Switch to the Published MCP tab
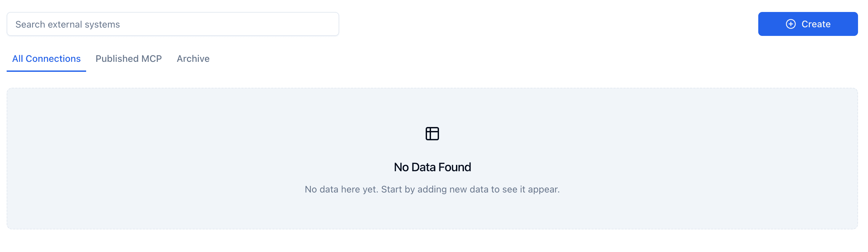The image size is (868, 252). coord(128,59)
